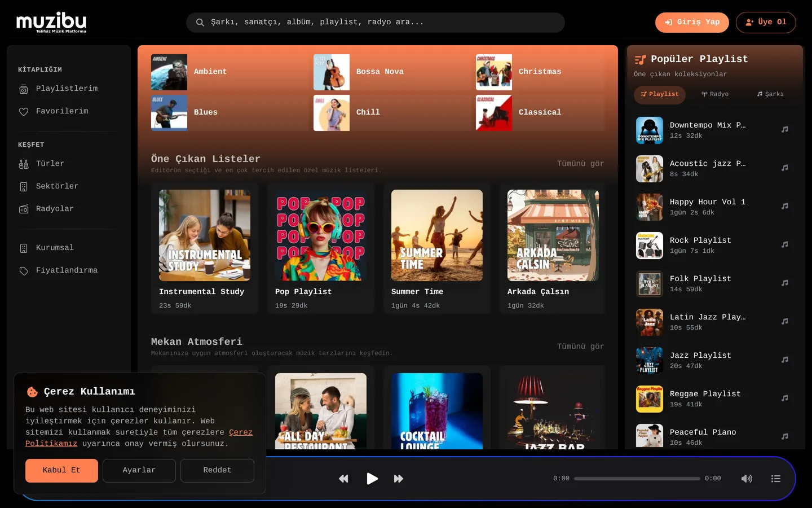This screenshot has width=812, height=508.
Task: Switch to the Şarkı tab
Action: point(770,94)
